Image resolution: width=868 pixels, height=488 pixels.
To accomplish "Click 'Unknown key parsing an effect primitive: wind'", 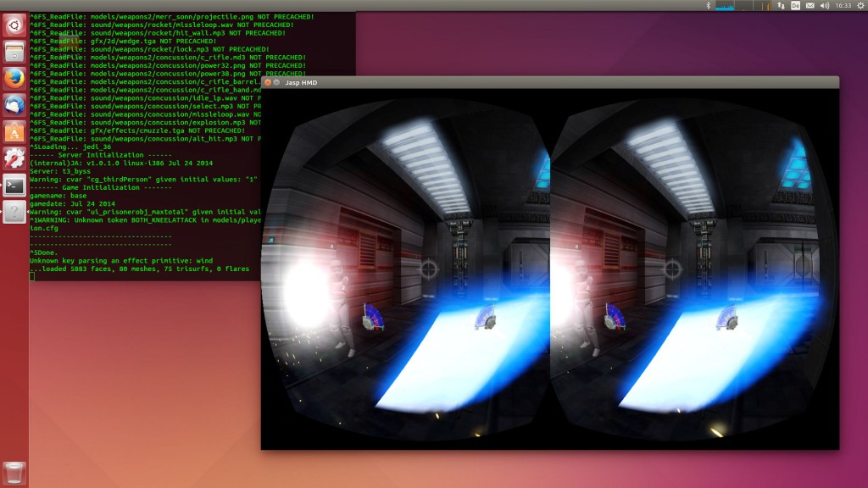I will click(121, 261).
